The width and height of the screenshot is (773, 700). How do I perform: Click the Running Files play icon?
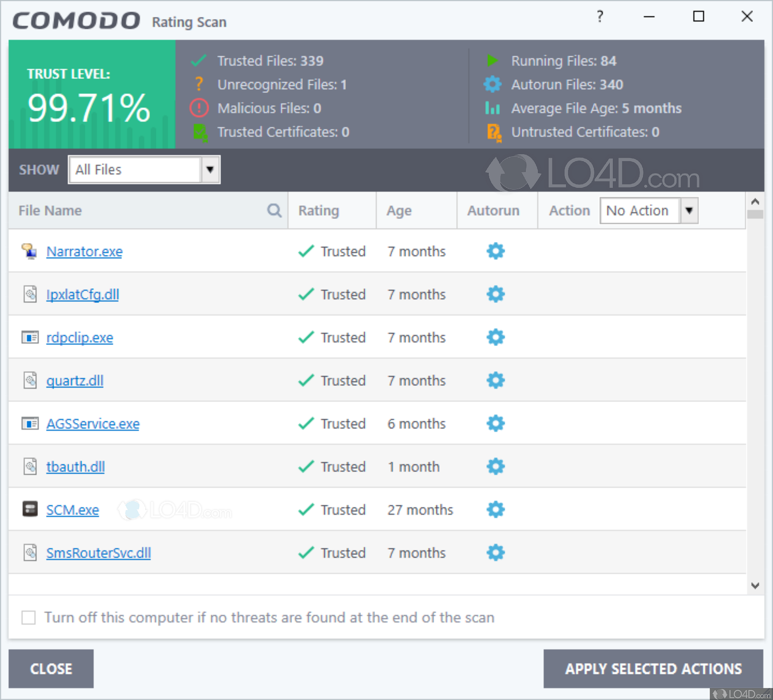[492, 61]
